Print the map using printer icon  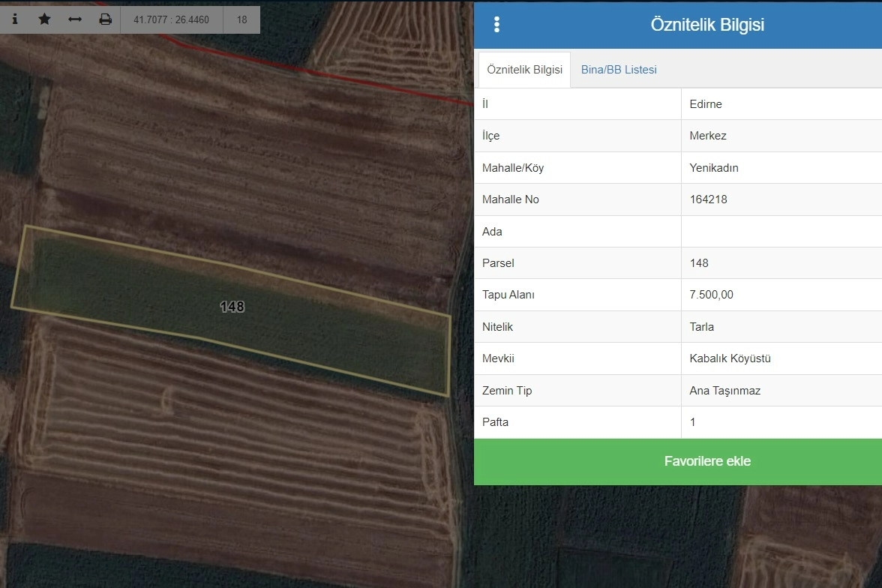tap(106, 19)
